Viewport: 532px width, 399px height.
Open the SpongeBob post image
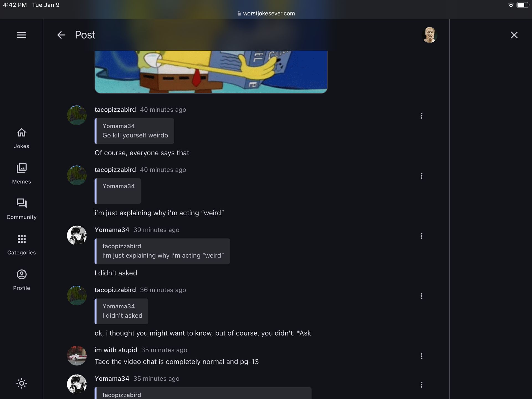tap(211, 72)
